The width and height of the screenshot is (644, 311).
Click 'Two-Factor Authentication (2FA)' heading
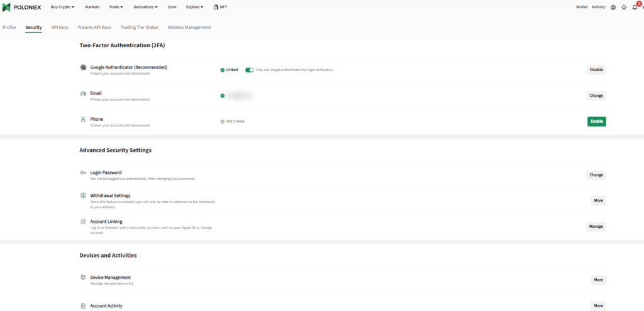pyautogui.click(x=122, y=46)
